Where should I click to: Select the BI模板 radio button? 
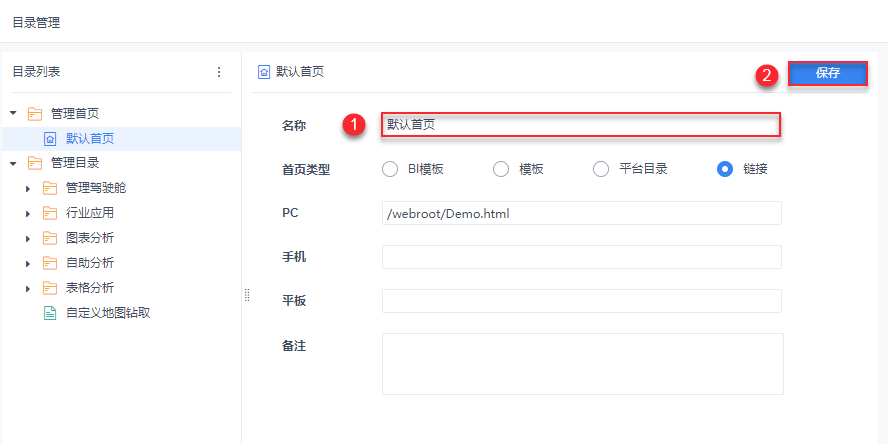[x=390, y=169]
